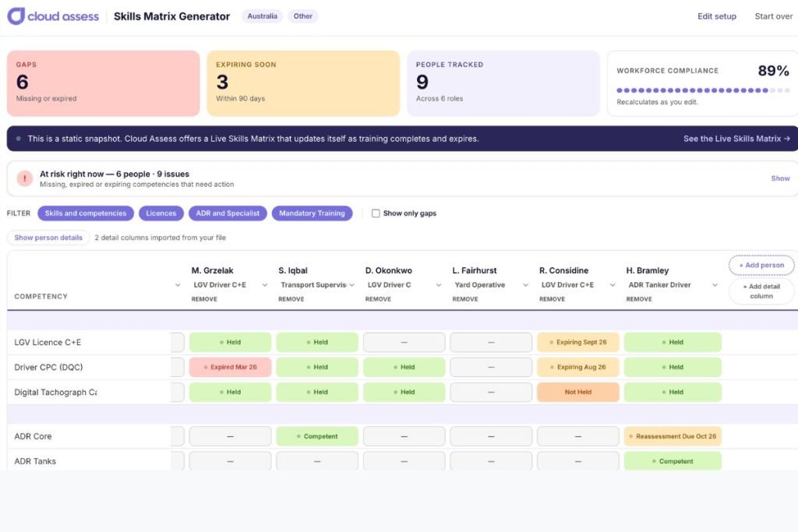Open R. Considine's role dropdown

[x=577, y=285]
